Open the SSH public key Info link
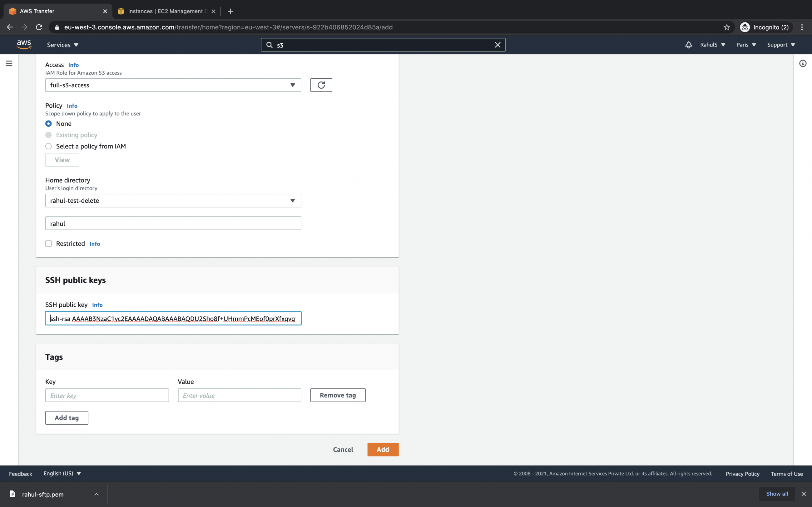 [x=97, y=305]
